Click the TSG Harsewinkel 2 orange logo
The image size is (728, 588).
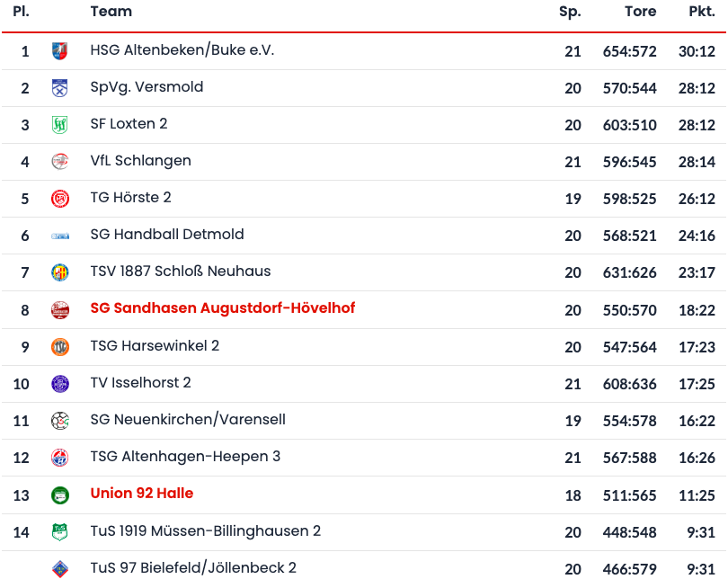[x=60, y=347]
